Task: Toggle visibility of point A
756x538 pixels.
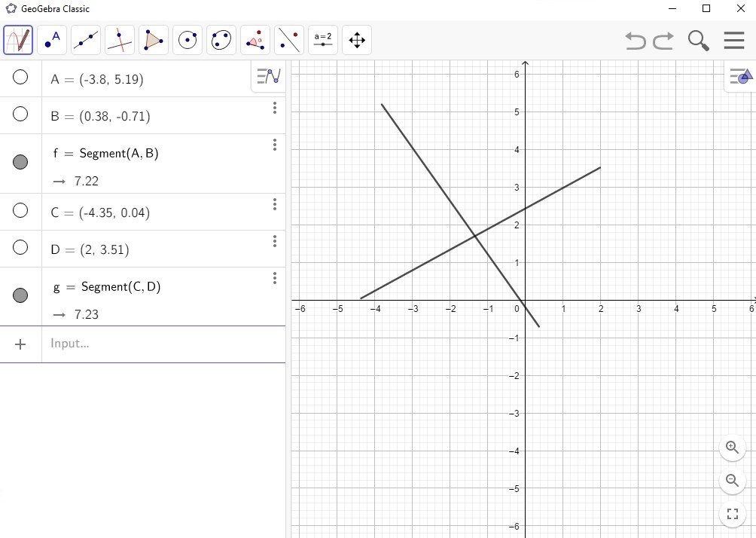Action: pyautogui.click(x=20, y=77)
